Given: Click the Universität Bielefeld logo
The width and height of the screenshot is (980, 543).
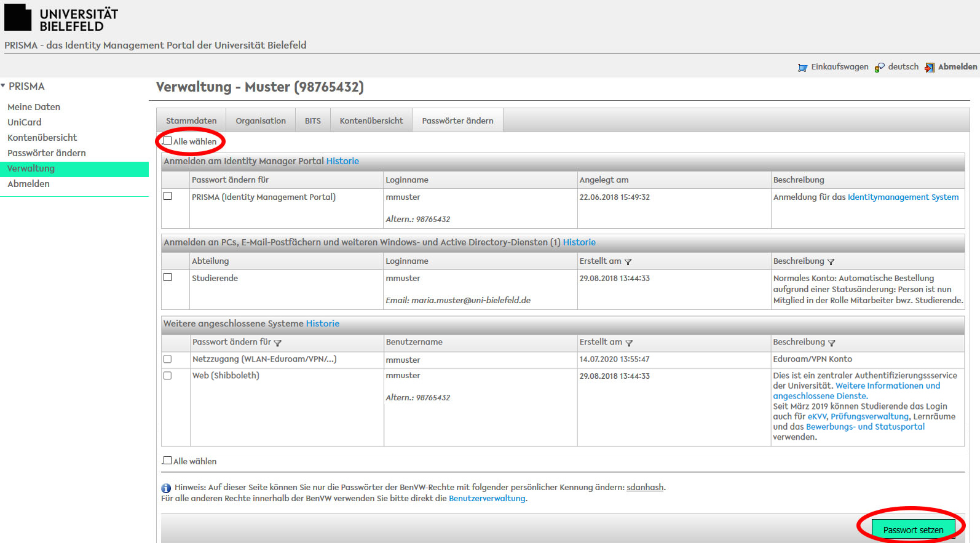Looking at the screenshot, I should [61, 18].
